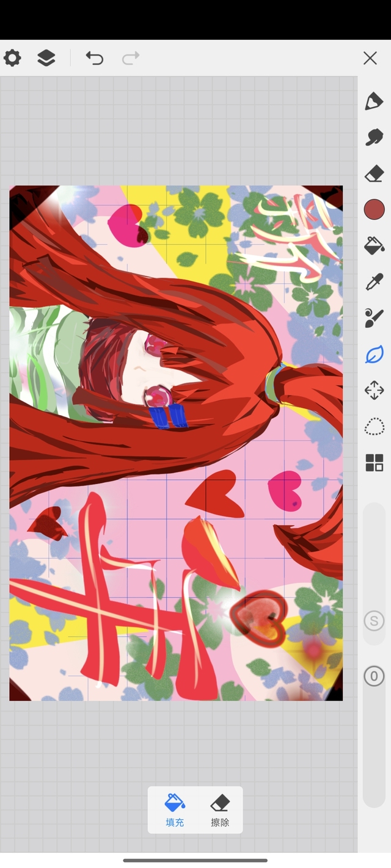Select the brush and dot tool

[x=374, y=318]
